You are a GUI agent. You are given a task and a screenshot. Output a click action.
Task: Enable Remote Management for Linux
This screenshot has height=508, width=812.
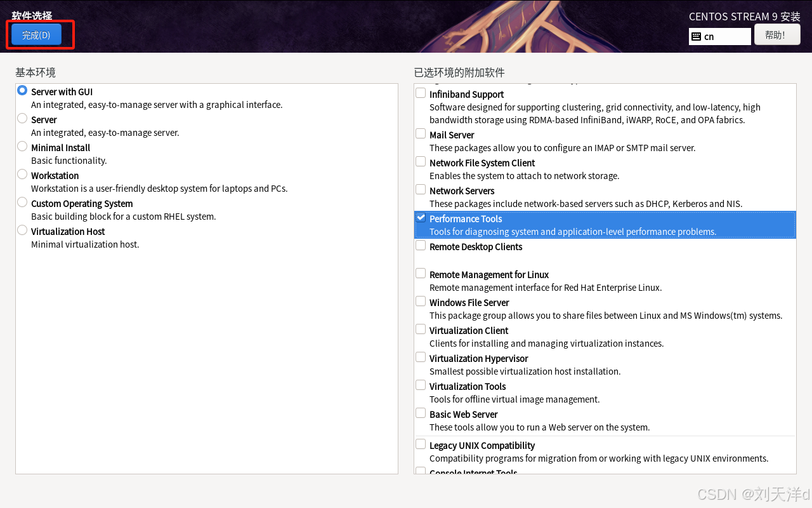[x=421, y=274]
